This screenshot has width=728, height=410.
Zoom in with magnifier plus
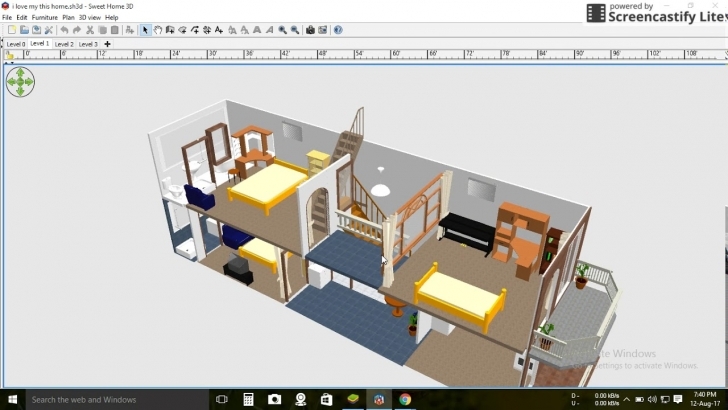[x=282, y=30]
